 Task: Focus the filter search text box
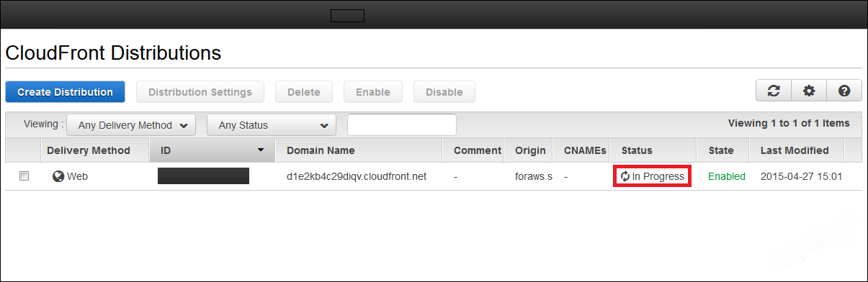(x=402, y=124)
